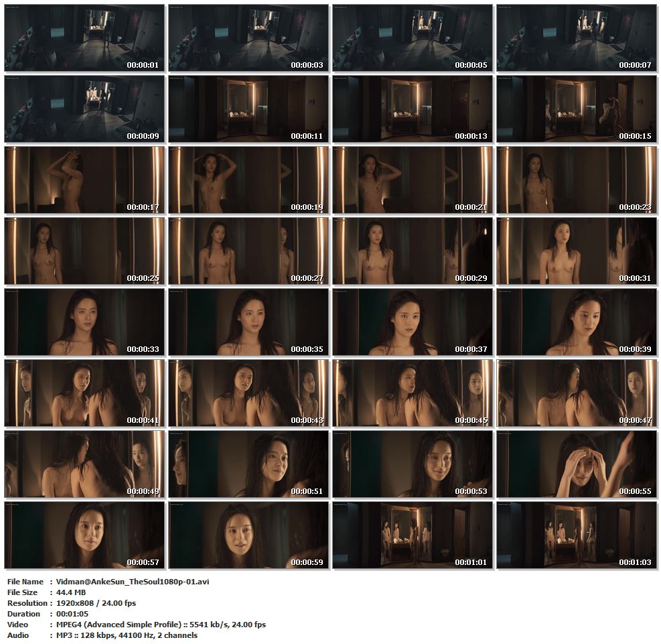Click the file name Vidman@AnkeSun_TheSoul1080p-01.avi
661x644 pixels.
pyautogui.click(x=133, y=582)
